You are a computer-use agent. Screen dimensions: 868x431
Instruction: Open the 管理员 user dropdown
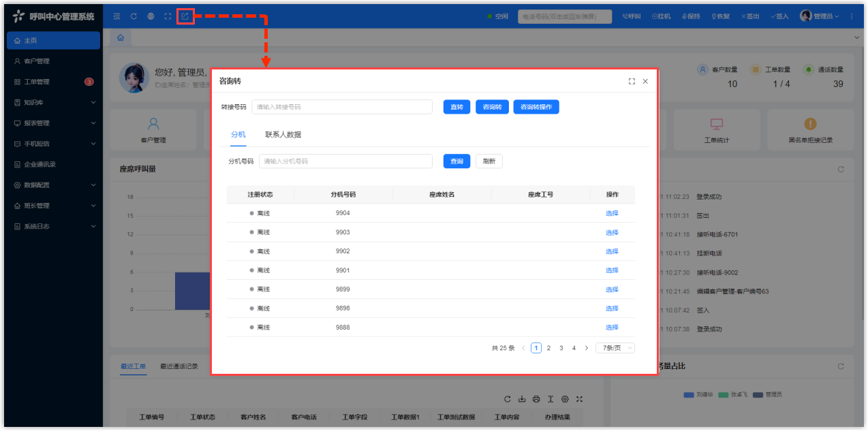pyautogui.click(x=820, y=16)
